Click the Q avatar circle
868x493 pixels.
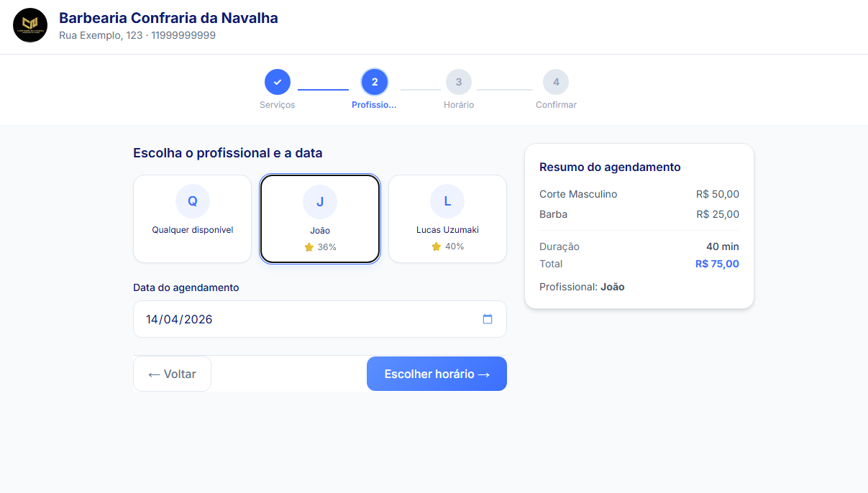[193, 201]
